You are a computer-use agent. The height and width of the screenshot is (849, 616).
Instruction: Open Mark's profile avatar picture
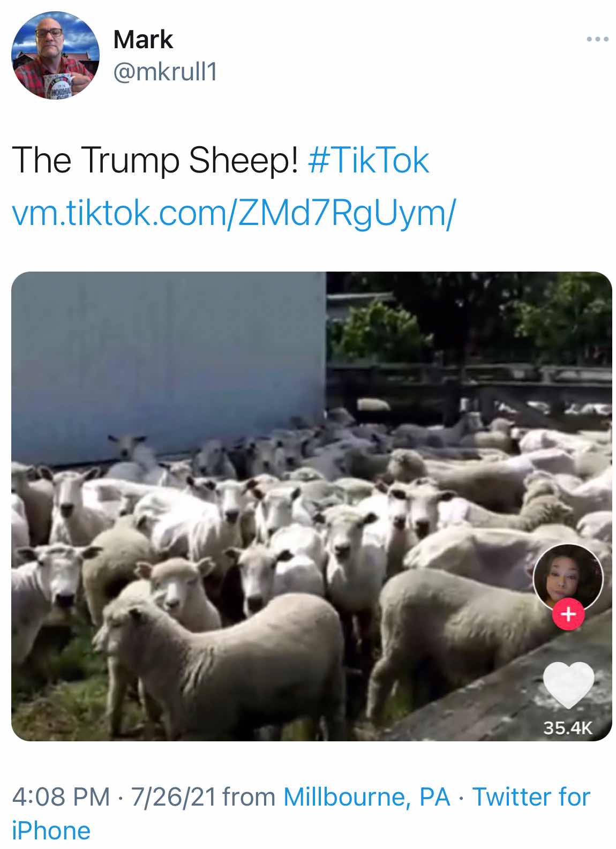point(56,55)
